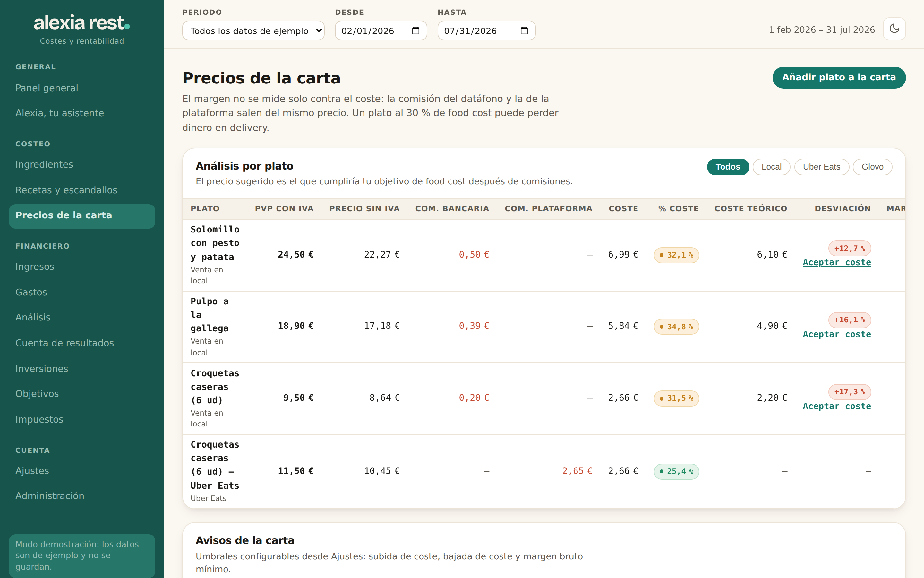Open the Periodo dropdown
This screenshot has height=578, width=924.
[253, 31]
